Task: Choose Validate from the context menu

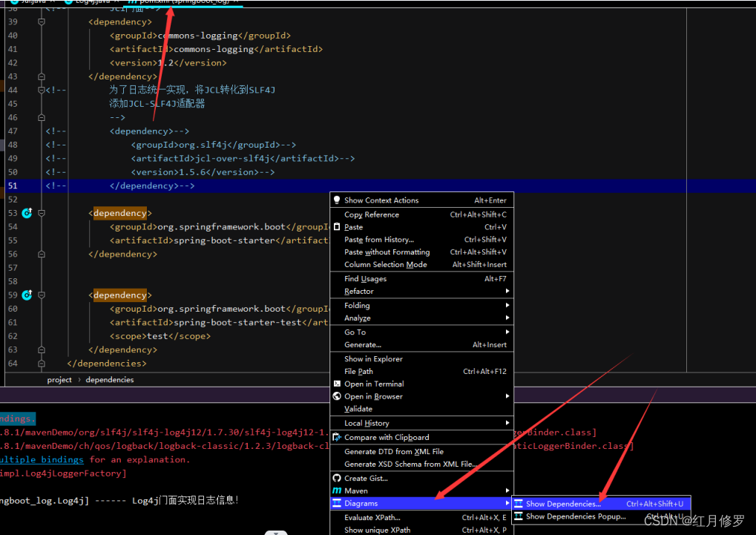Action: [422, 409]
